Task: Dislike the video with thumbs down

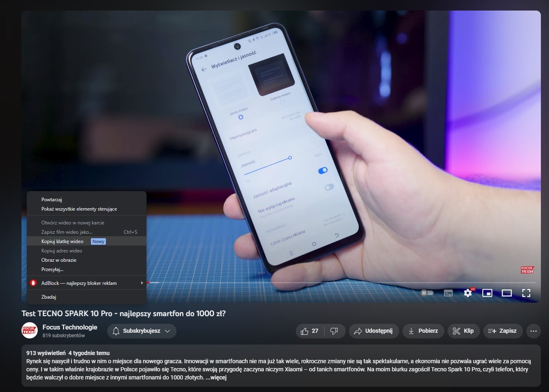Action: pyautogui.click(x=334, y=331)
